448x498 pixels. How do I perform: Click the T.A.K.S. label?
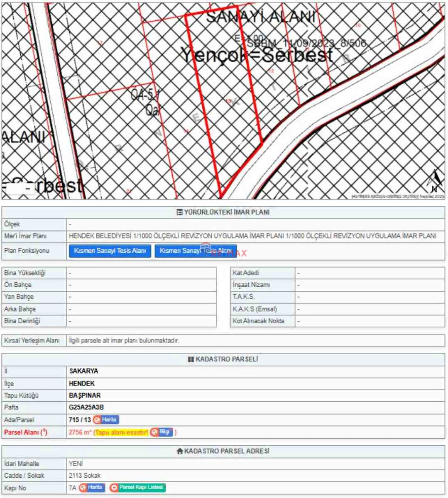[x=244, y=297]
